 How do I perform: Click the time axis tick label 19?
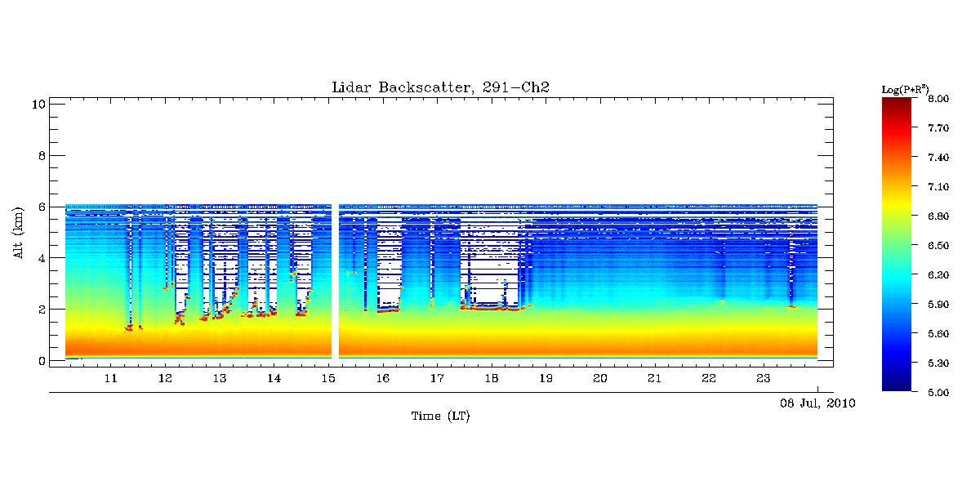click(546, 379)
